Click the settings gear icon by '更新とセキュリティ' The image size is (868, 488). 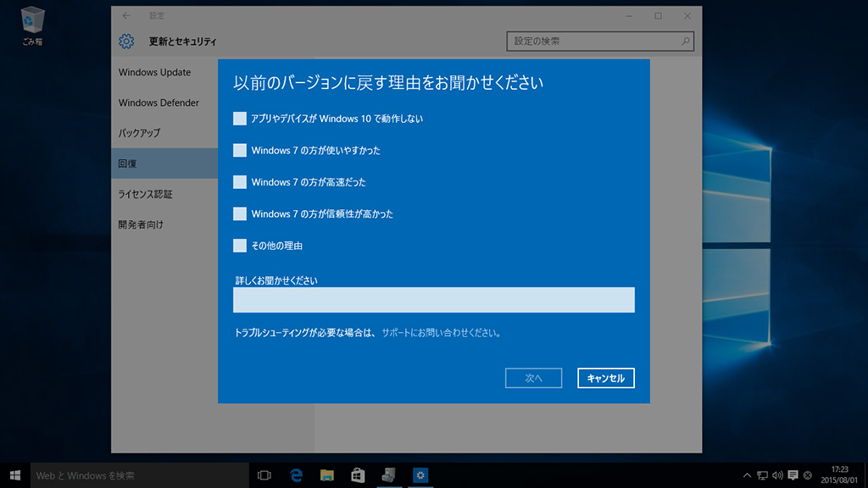[x=126, y=41]
